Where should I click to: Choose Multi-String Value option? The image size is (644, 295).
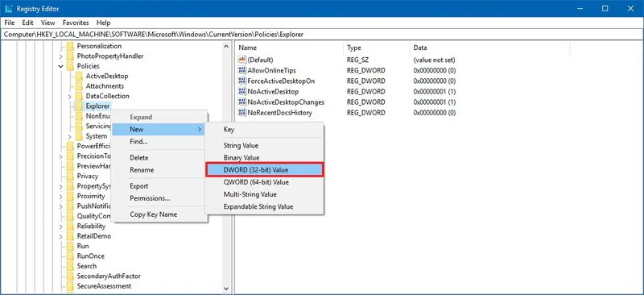pos(265,194)
